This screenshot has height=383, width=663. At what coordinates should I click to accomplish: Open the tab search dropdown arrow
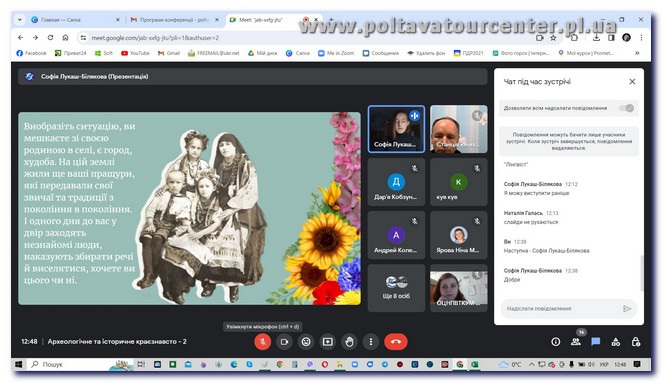coord(19,20)
